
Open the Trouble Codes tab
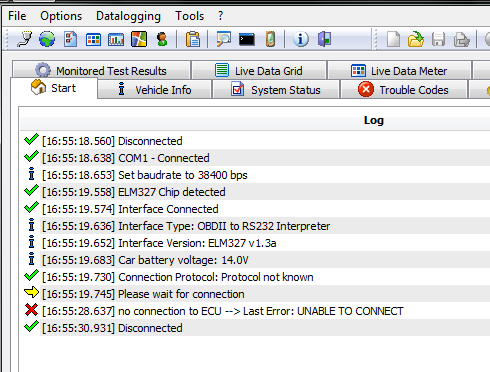(403, 89)
